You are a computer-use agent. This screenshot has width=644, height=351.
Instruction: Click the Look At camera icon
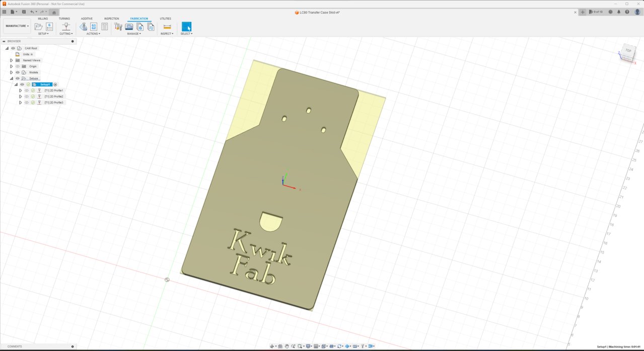pyautogui.click(x=280, y=346)
